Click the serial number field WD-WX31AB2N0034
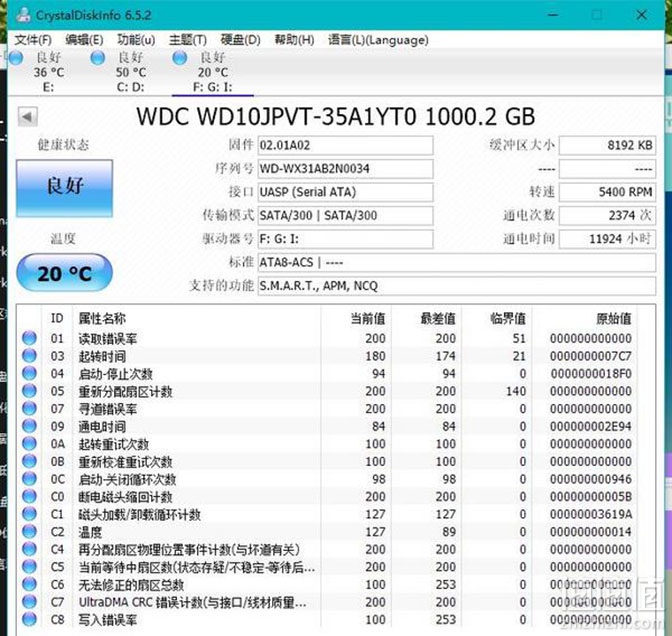The image size is (672, 636). [345, 169]
